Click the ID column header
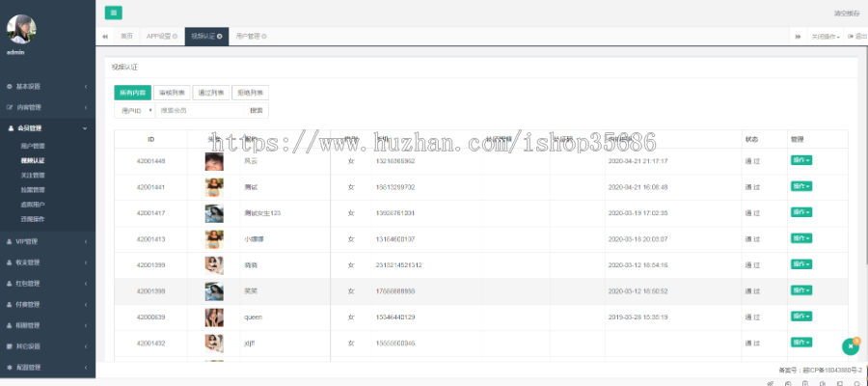The height and width of the screenshot is (386, 868). [x=150, y=139]
